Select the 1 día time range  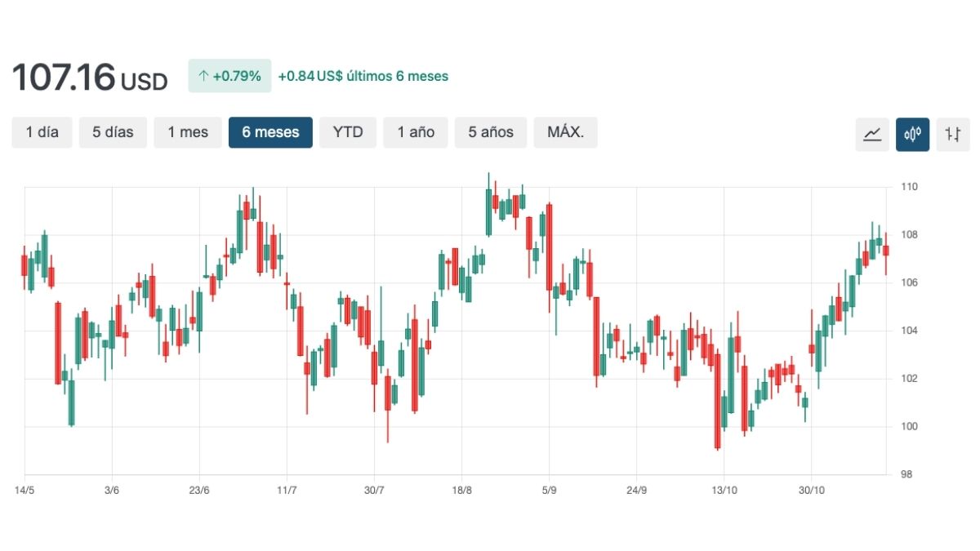point(42,132)
